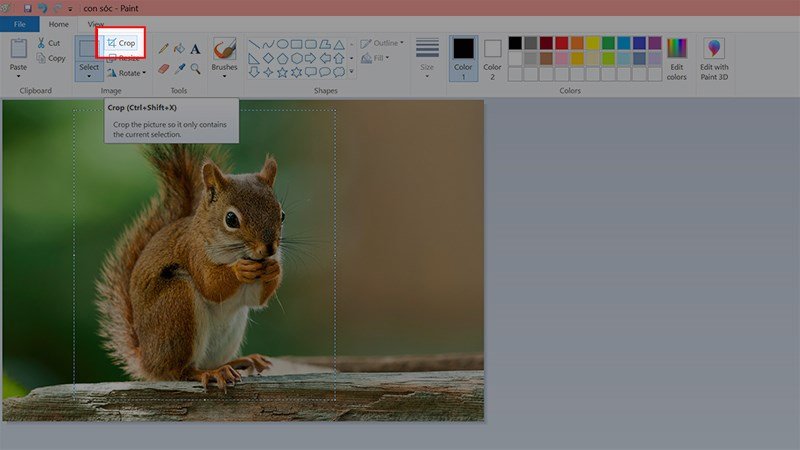Click the Redo arrow in title bar
The image size is (800, 450).
click(57, 8)
